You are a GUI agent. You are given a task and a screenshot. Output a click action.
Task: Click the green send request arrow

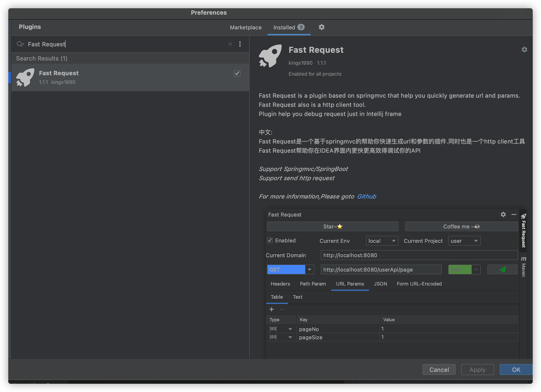(x=502, y=270)
